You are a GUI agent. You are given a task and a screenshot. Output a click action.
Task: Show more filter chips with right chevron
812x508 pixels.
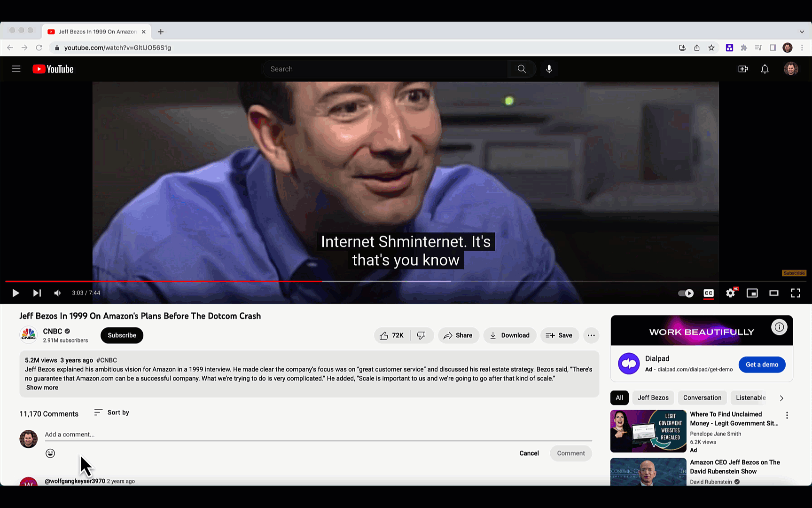tap(781, 398)
